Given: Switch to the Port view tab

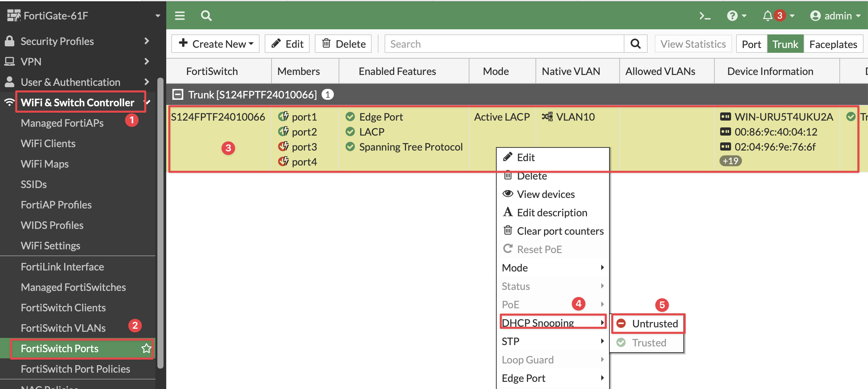Looking at the screenshot, I should [751, 44].
